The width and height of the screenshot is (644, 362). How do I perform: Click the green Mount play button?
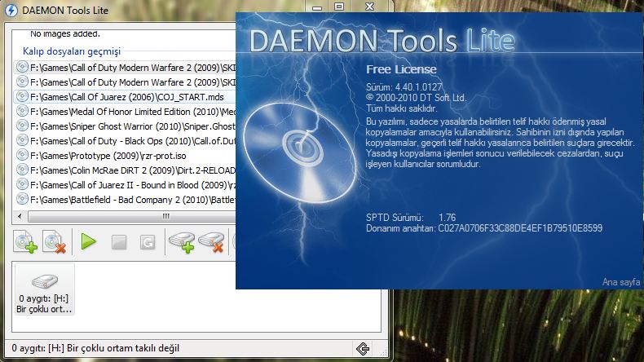pos(88,241)
